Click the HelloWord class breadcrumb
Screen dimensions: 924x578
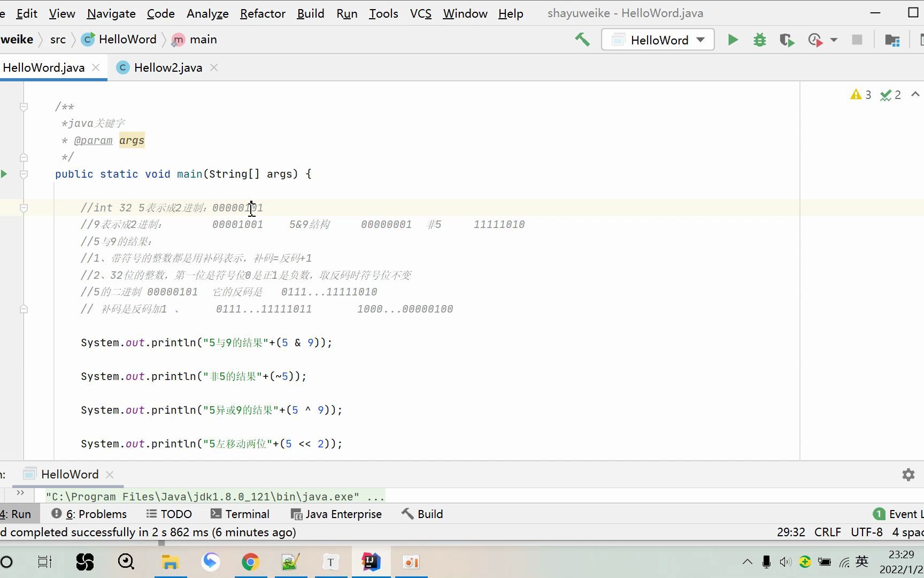click(120, 40)
